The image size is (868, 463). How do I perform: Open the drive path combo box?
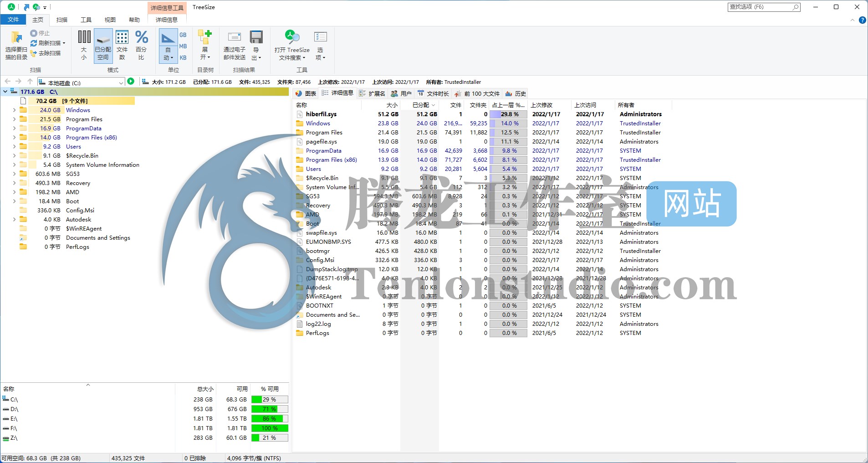81,82
